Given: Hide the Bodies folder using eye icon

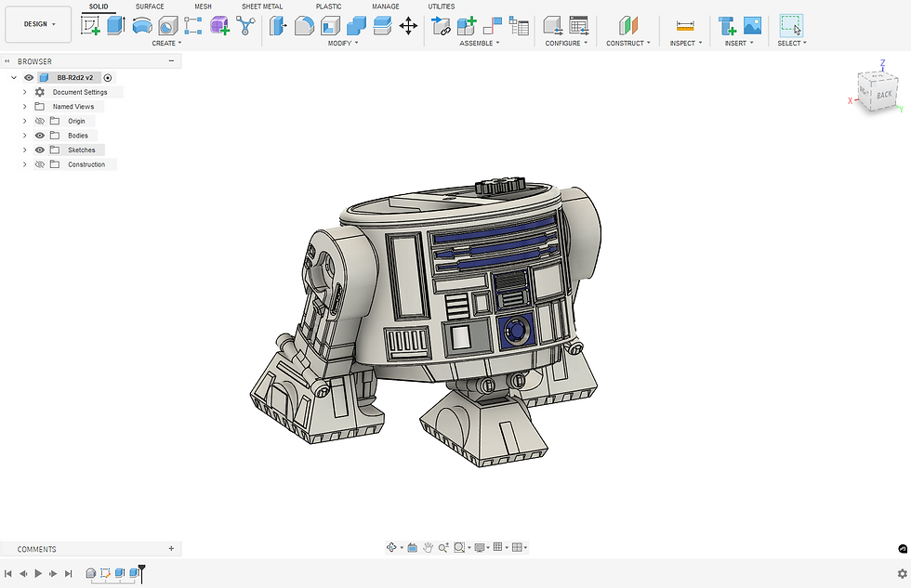Looking at the screenshot, I should click(40, 136).
